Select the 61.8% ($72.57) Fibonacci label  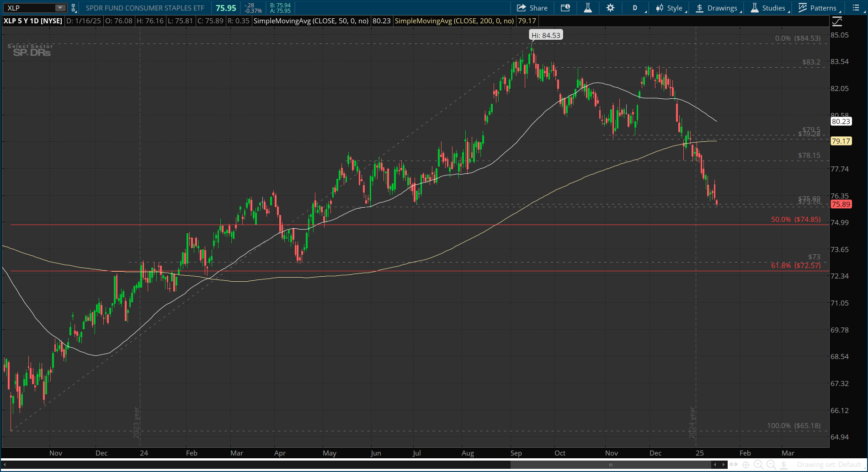(x=796, y=266)
